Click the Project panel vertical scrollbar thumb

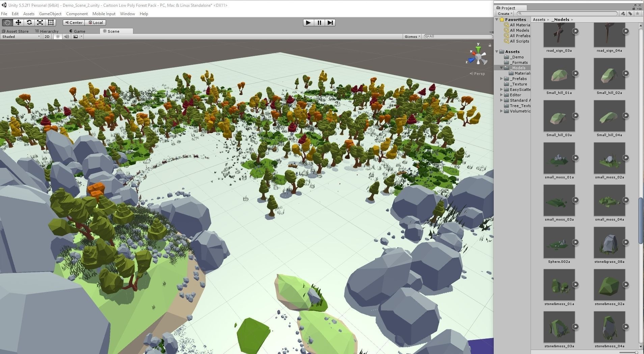pyautogui.click(x=641, y=220)
